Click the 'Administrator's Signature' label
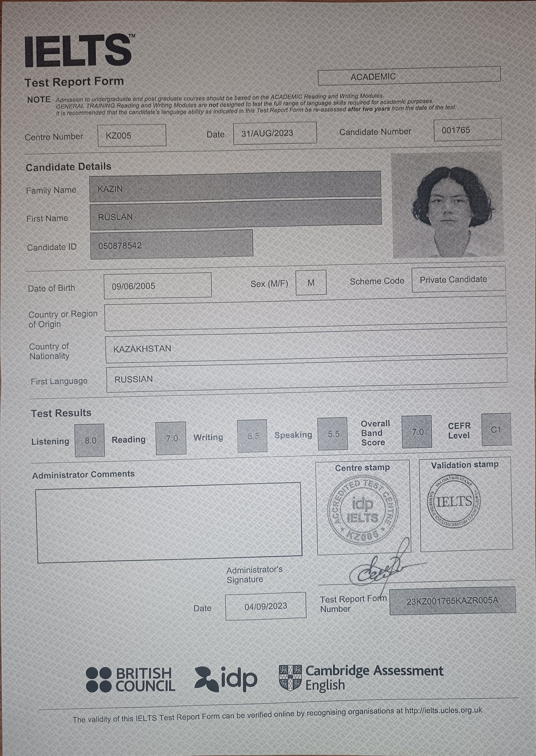Screen dimensions: 536x756 (x=254, y=575)
